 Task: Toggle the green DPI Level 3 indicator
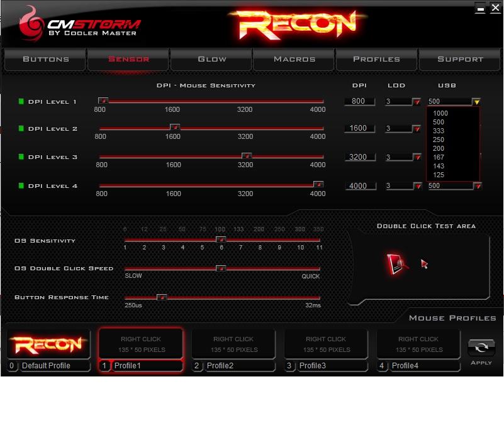click(21, 156)
